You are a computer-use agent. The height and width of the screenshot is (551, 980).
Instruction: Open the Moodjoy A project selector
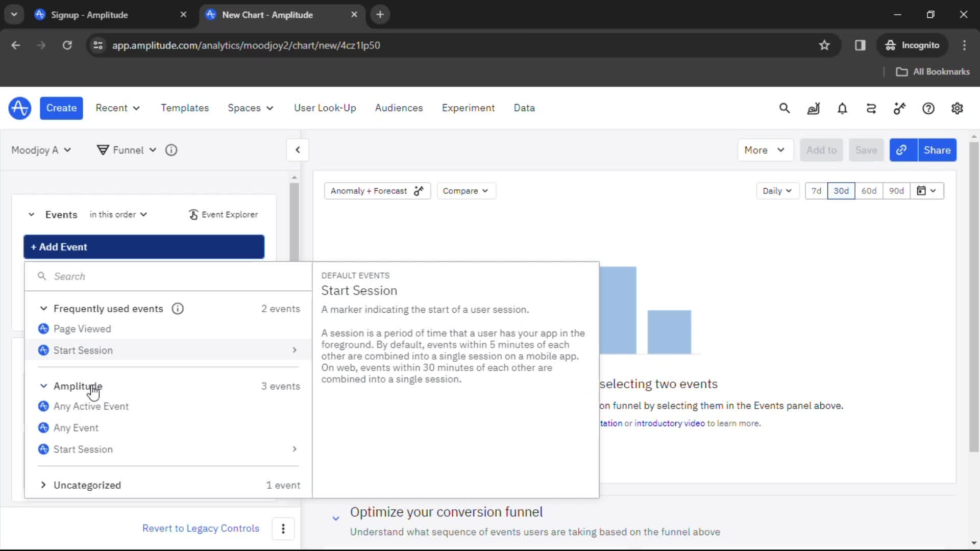point(41,150)
